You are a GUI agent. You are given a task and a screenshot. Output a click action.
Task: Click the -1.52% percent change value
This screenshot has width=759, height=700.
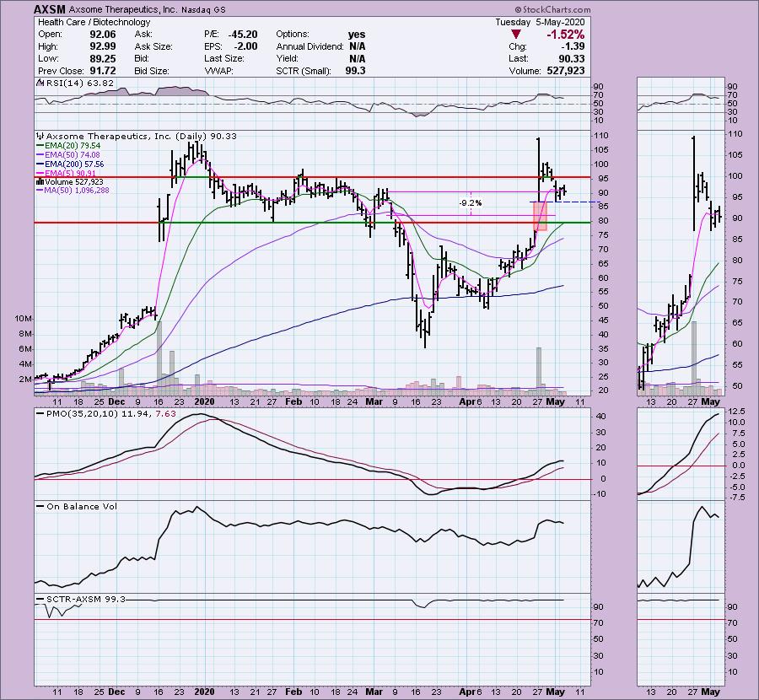565,35
